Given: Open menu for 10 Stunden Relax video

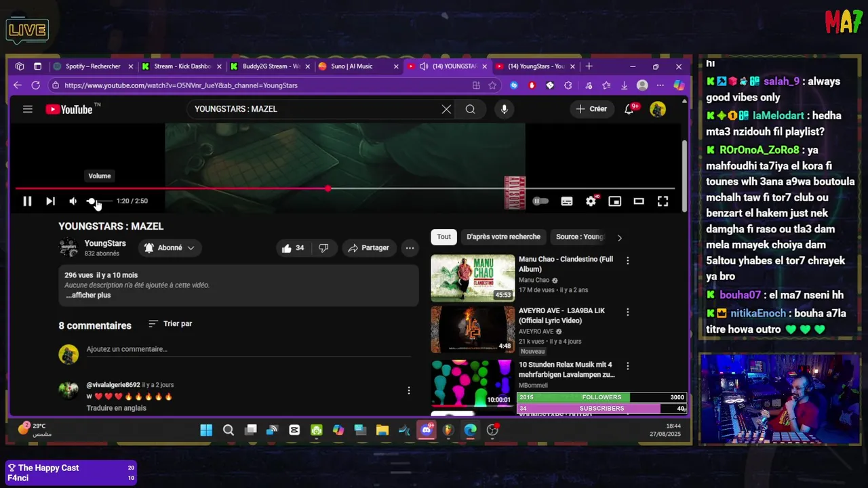Looking at the screenshot, I should click(627, 366).
